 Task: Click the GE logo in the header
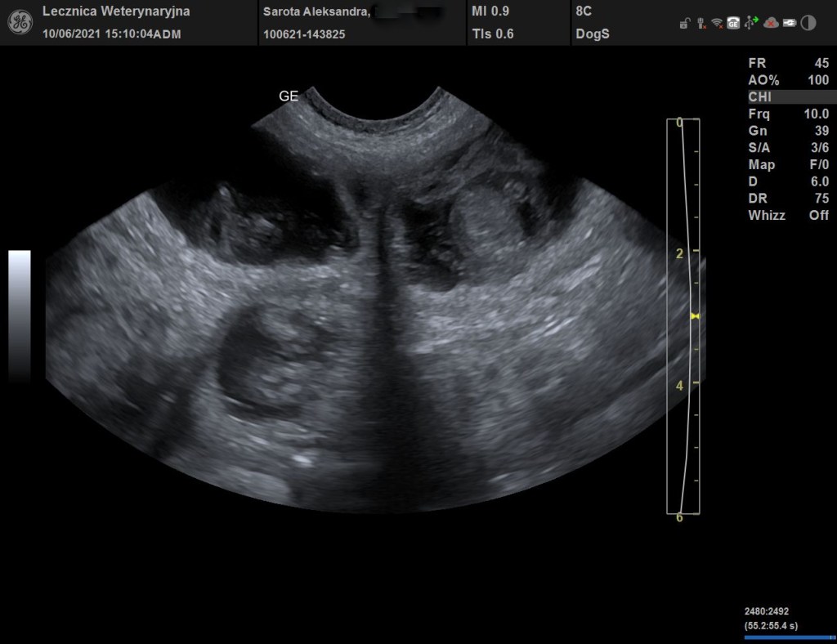(x=20, y=22)
